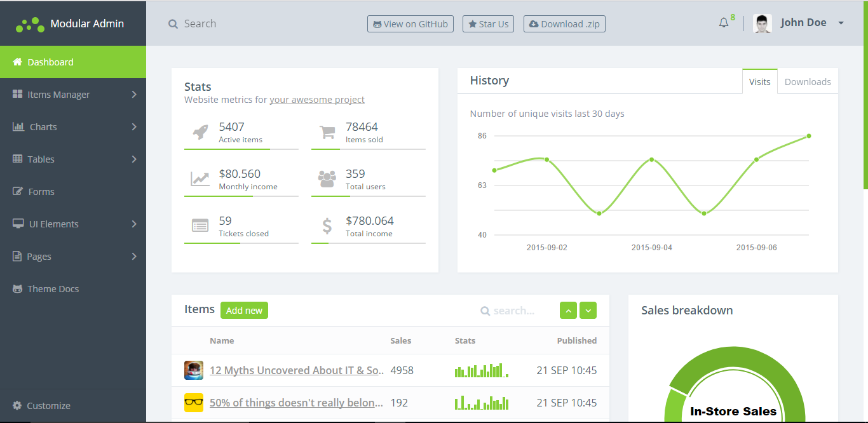Click the Total users progress bar
Viewport: 868px width, 423px height.
369,196
